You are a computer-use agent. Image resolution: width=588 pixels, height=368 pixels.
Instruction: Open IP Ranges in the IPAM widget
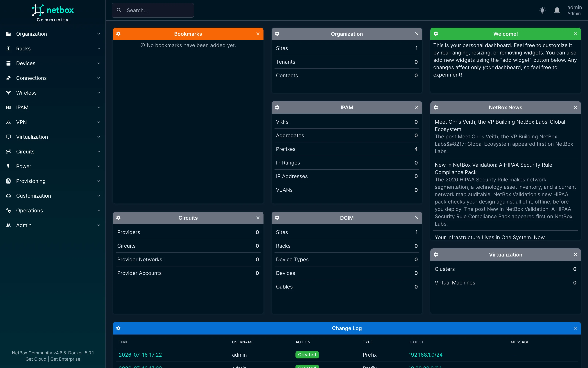pos(347,163)
